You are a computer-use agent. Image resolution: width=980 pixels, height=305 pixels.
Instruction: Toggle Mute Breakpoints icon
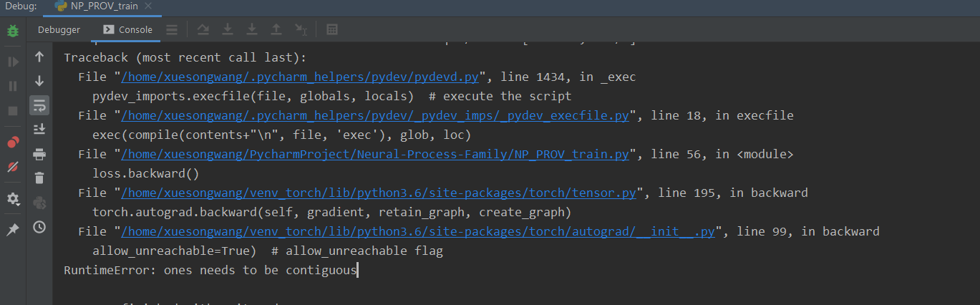pos(13,167)
